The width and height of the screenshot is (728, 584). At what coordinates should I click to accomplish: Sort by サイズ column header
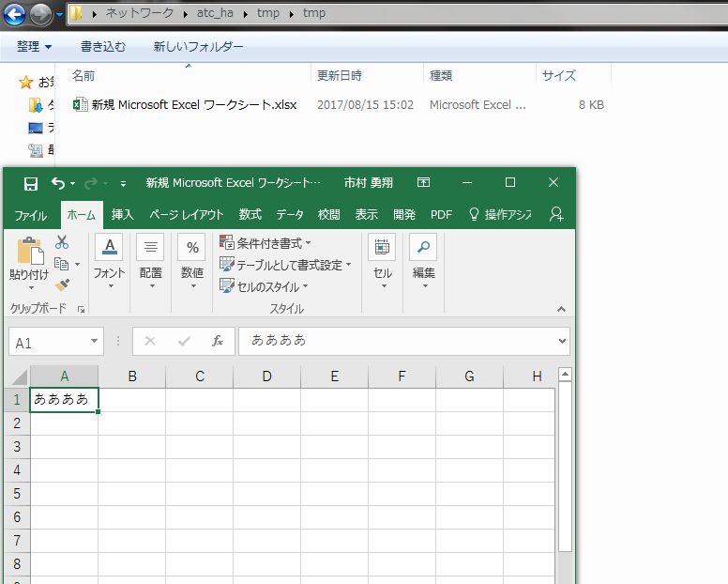pyautogui.click(x=573, y=75)
